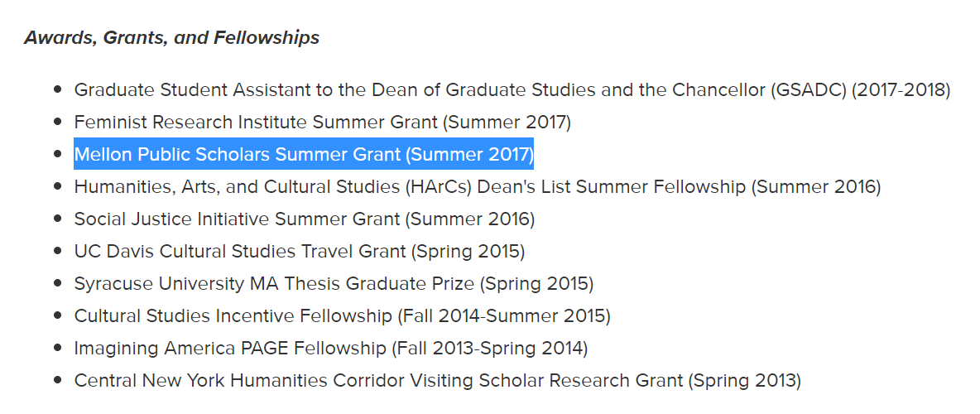Click the bullet next to Feminist Research Institute
Viewport: 980px width, 414px height.
(x=58, y=123)
